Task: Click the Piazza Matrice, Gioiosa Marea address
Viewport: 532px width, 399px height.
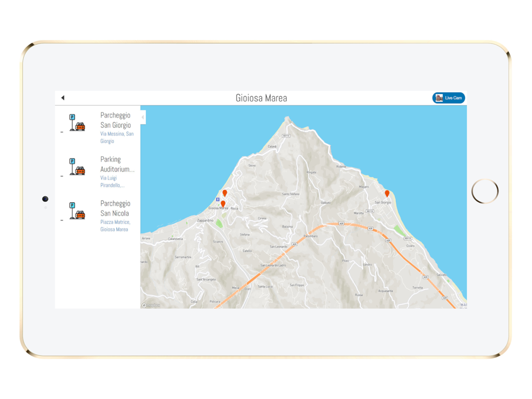Action: (x=115, y=226)
